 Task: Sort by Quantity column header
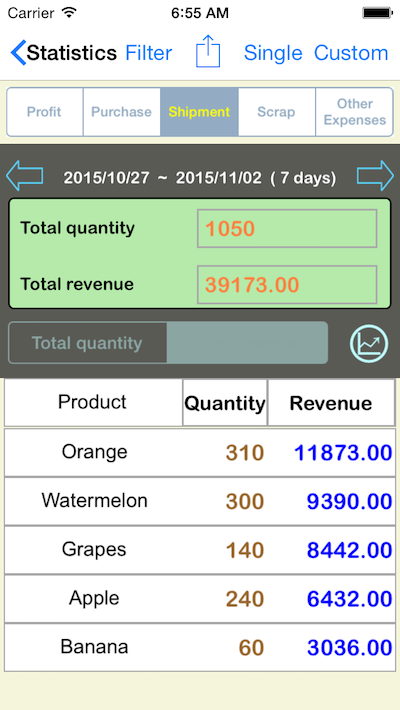pyautogui.click(x=225, y=403)
